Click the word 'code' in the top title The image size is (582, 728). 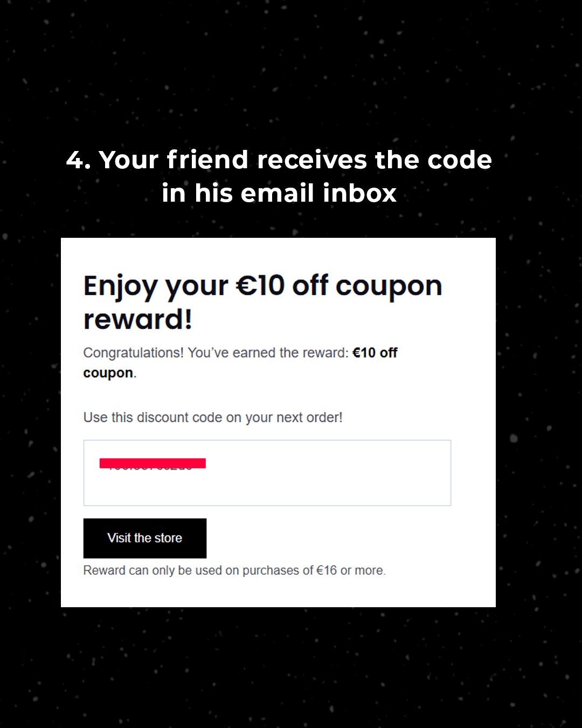[460, 160]
